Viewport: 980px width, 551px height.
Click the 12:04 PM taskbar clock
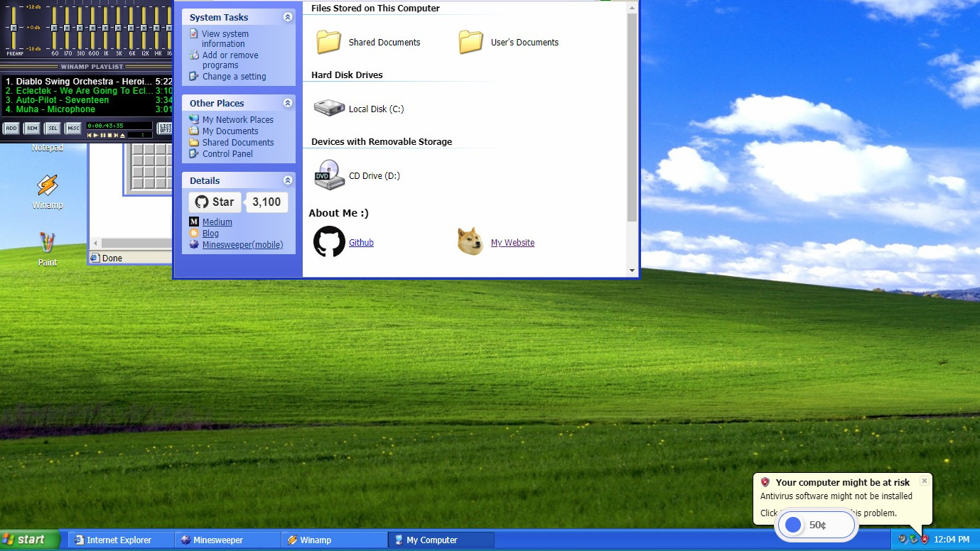(952, 540)
